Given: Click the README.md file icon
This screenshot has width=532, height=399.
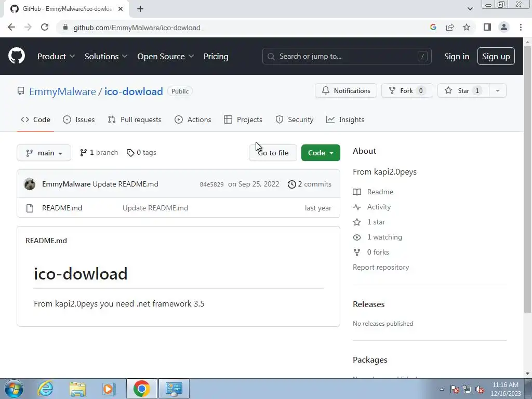Looking at the screenshot, I should point(30,208).
